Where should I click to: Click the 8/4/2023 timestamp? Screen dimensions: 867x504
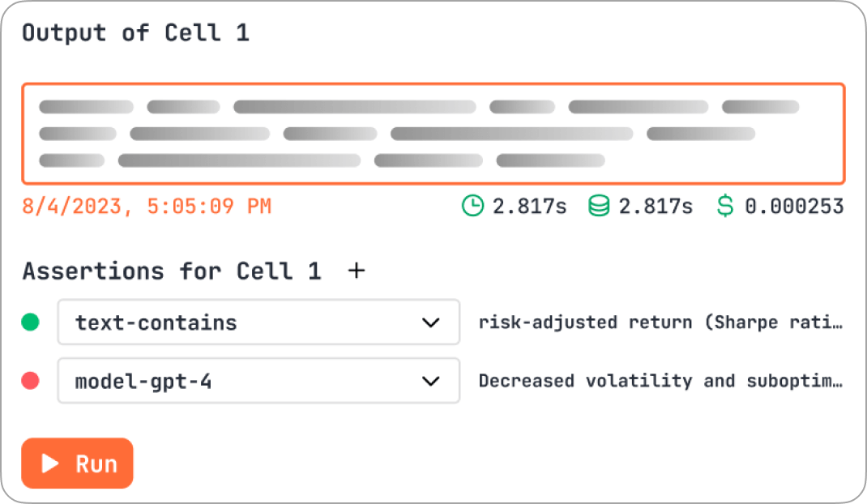click(147, 207)
